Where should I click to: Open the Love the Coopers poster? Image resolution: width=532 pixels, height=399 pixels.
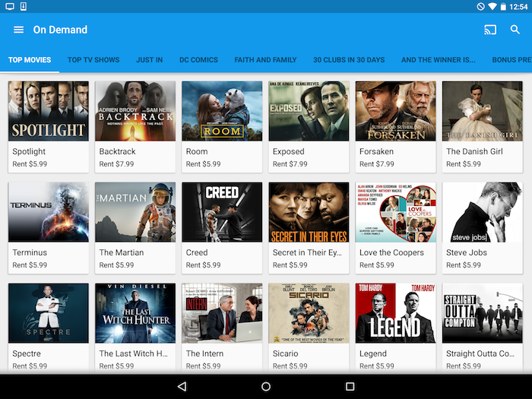tap(396, 212)
